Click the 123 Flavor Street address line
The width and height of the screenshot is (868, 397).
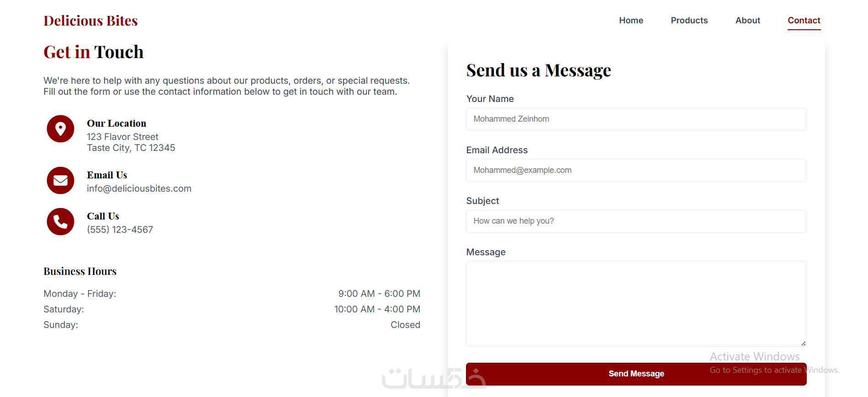pos(122,137)
